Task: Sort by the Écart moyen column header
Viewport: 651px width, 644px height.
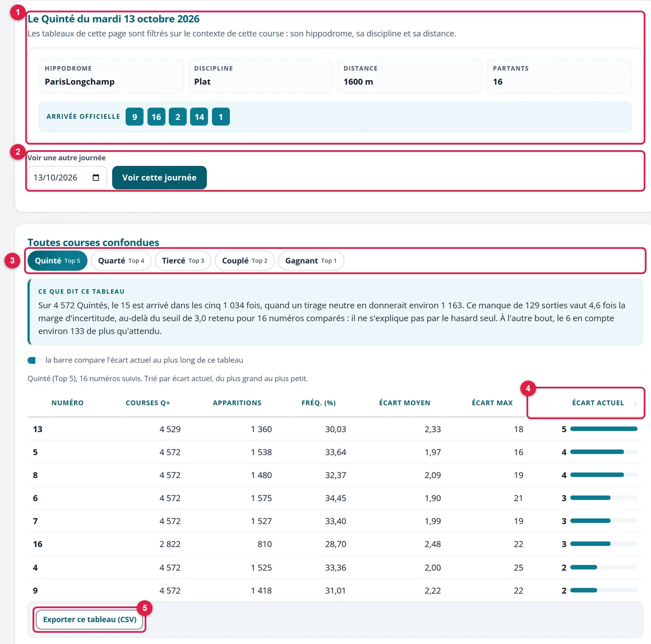Action: (404, 403)
